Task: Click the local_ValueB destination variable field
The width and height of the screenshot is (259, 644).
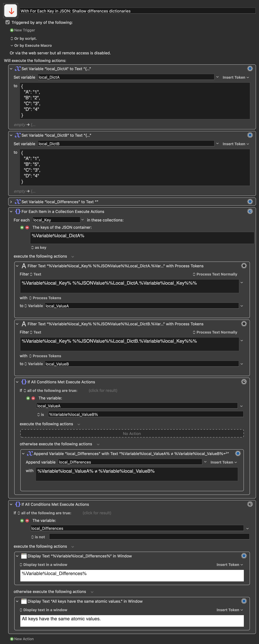Action: click(142, 364)
